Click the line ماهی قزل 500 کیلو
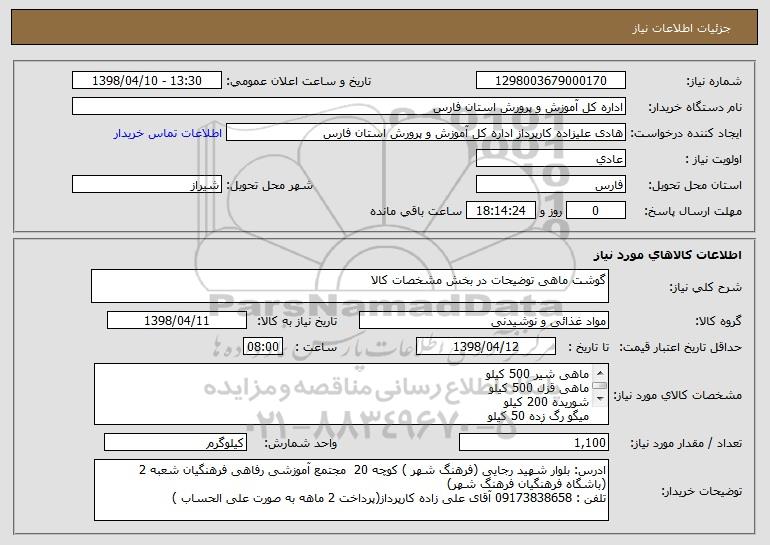 click(539, 388)
